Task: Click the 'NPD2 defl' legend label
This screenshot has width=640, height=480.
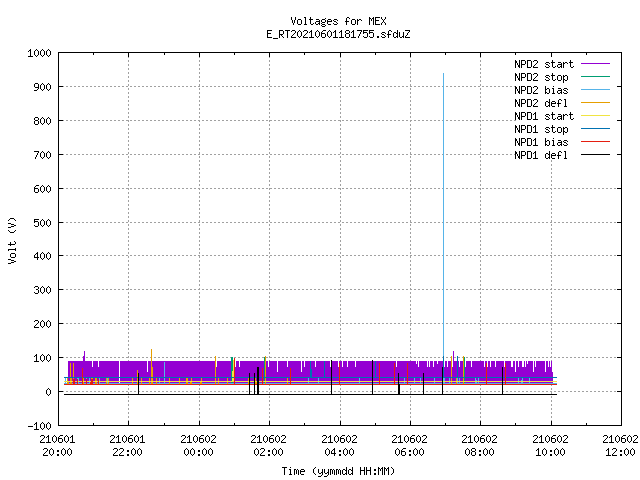Action: (x=541, y=103)
